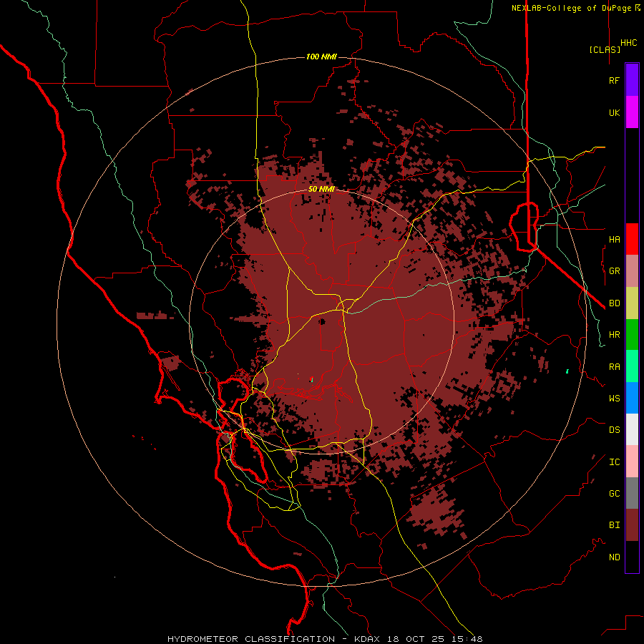Click the HR green legend swatch
644x644 pixels.
pos(632,335)
